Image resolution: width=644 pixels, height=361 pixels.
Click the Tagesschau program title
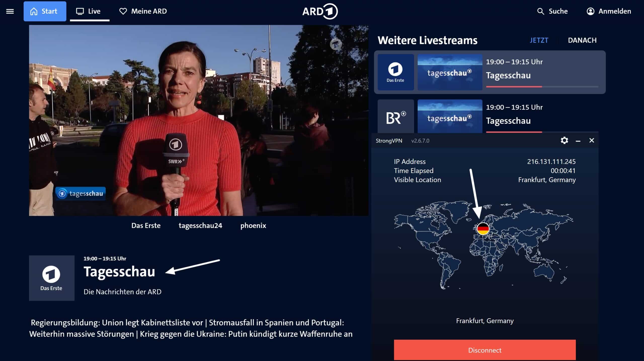(x=119, y=272)
